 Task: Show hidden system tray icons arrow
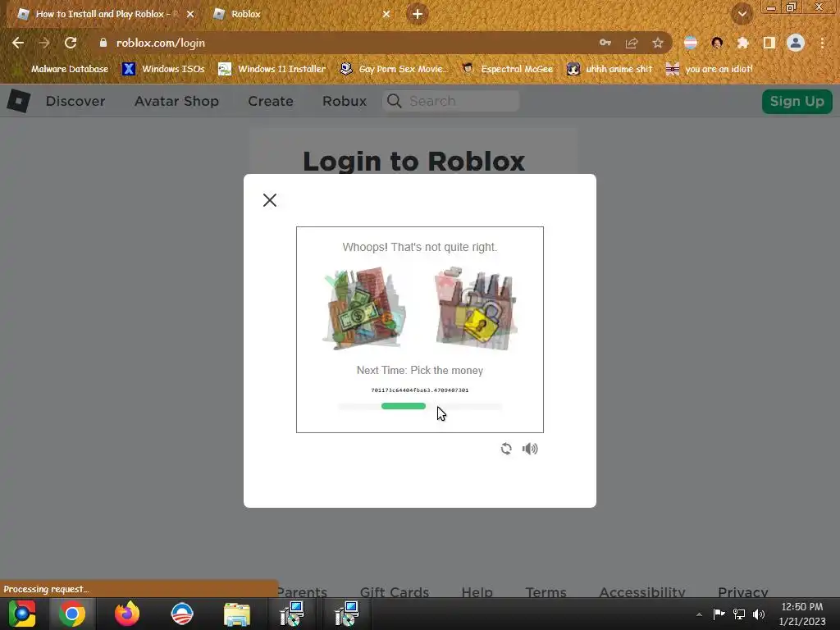[x=699, y=614]
